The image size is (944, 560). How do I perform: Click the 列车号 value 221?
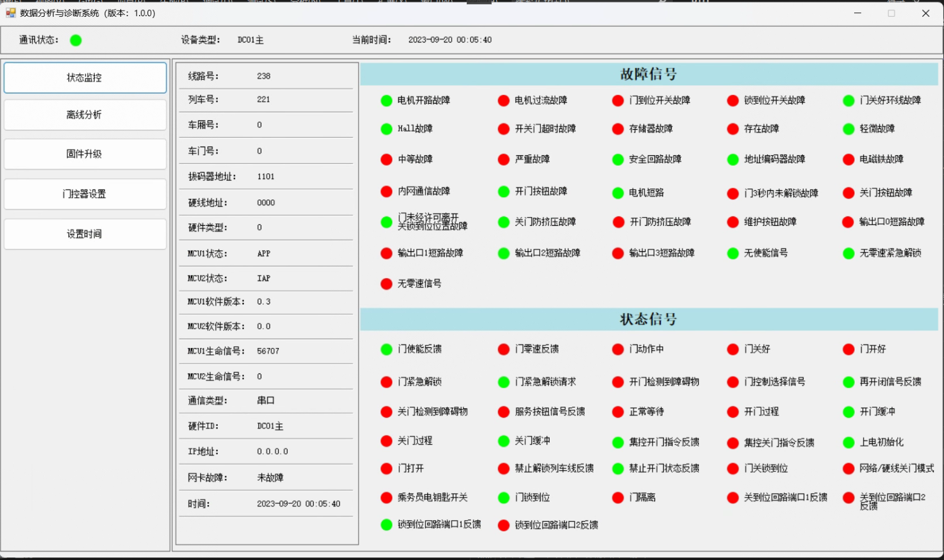point(264,99)
